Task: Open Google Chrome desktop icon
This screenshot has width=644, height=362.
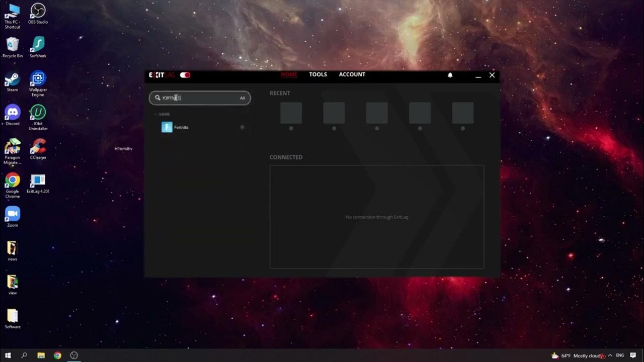Action: click(x=13, y=186)
